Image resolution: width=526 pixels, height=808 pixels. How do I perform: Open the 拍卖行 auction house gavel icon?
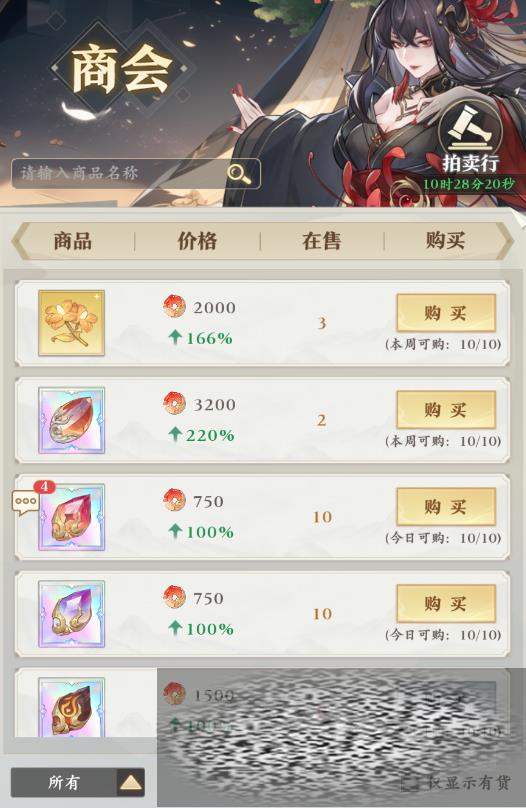(x=470, y=131)
